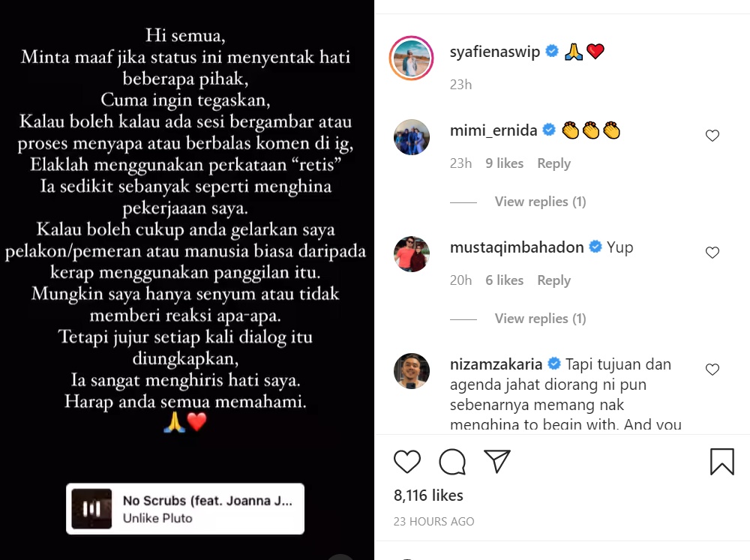This screenshot has height=560, width=750.
Task: Share post via paper plane icon
Action: coord(497,462)
